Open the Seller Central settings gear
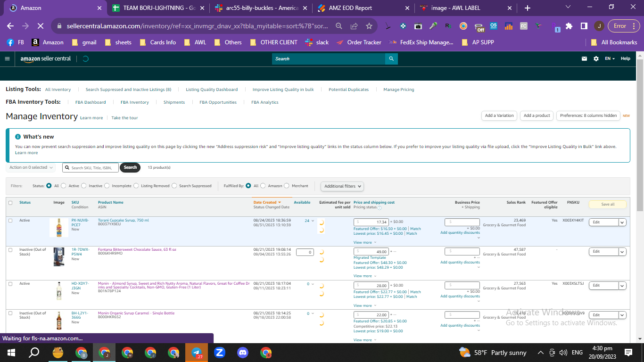This screenshot has height=362, width=644. click(596, 59)
